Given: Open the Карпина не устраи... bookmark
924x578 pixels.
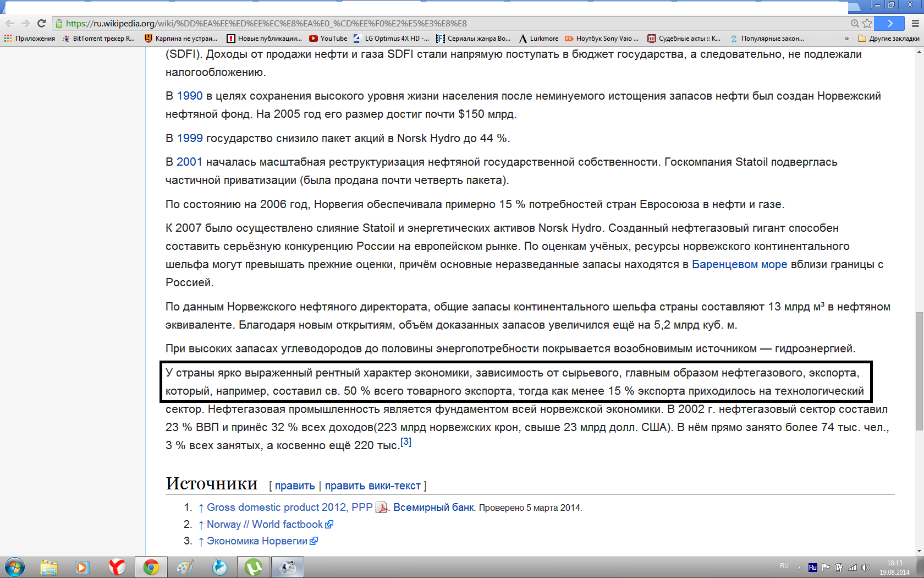Looking at the screenshot, I should pyautogui.click(x=181, y=39).
